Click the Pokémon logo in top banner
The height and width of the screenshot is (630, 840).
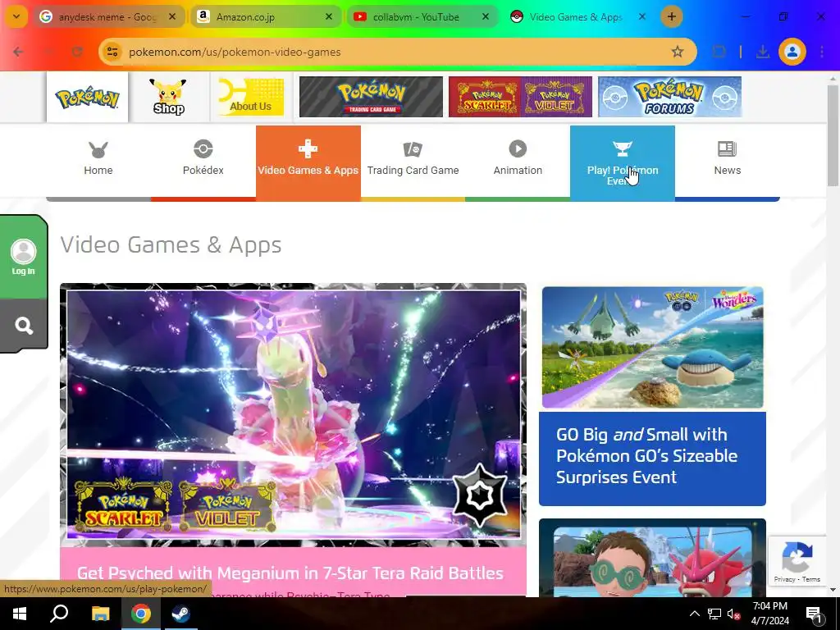(87, 98)
